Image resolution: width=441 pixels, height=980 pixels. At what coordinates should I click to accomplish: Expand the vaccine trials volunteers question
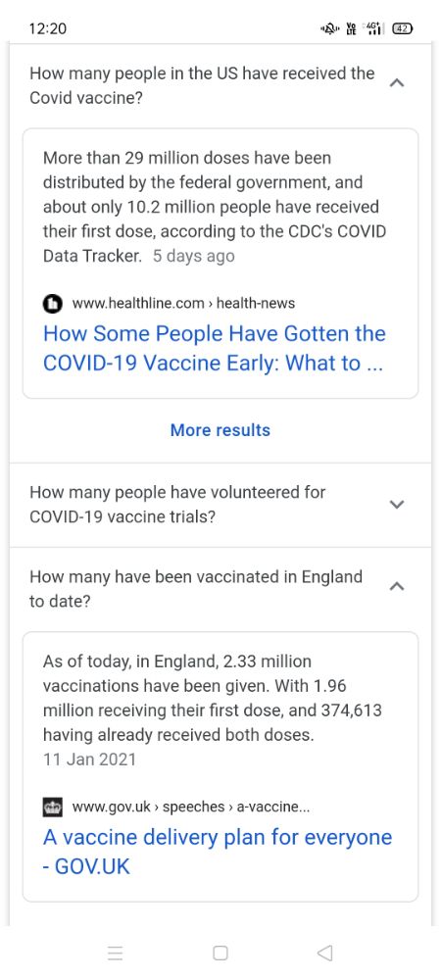pyautogui.click(x=397, y=505)
